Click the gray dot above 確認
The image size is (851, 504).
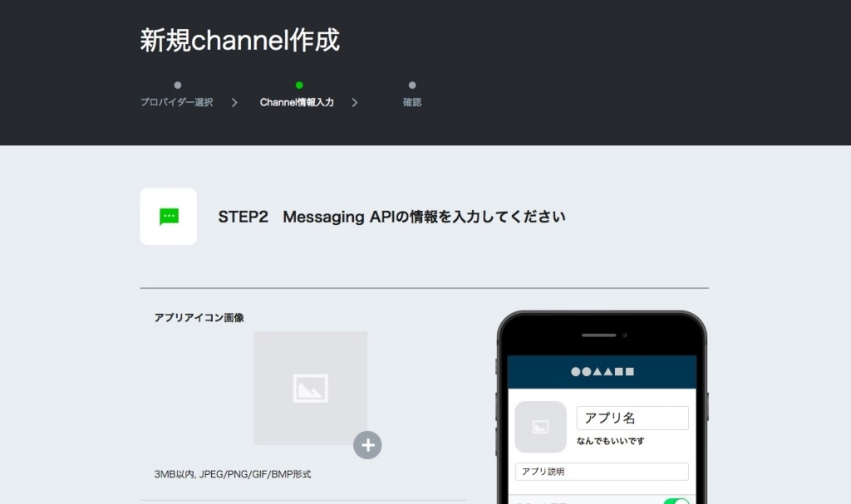click(412, 86)
